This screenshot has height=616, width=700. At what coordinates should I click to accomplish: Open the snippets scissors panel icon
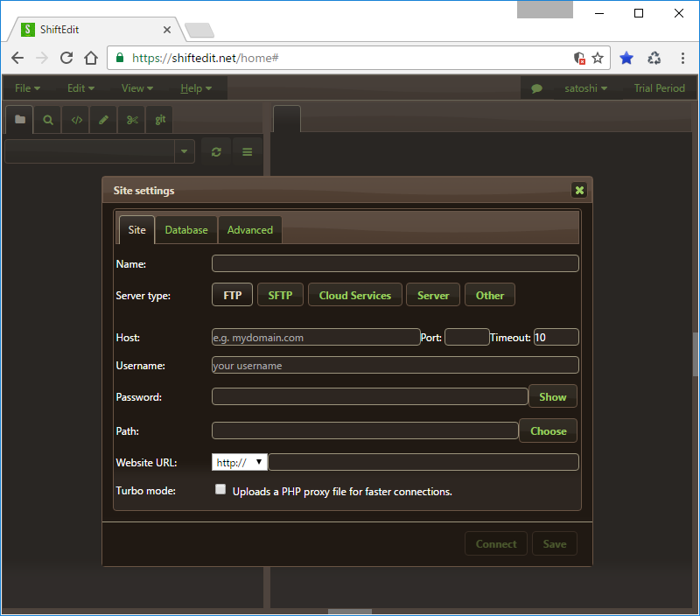[x=132, y=120]
